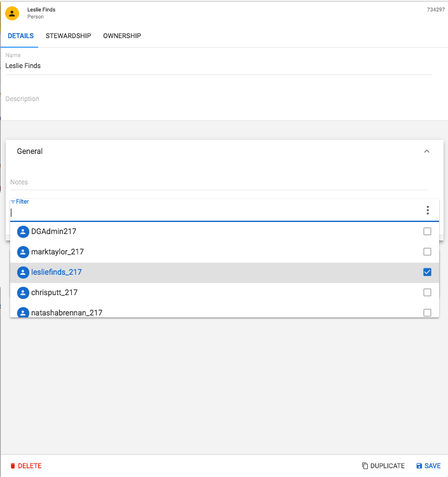This screenshot has height=477, width=448.
Task: Click the red trash Delete icon
Action: click(12, 466)
